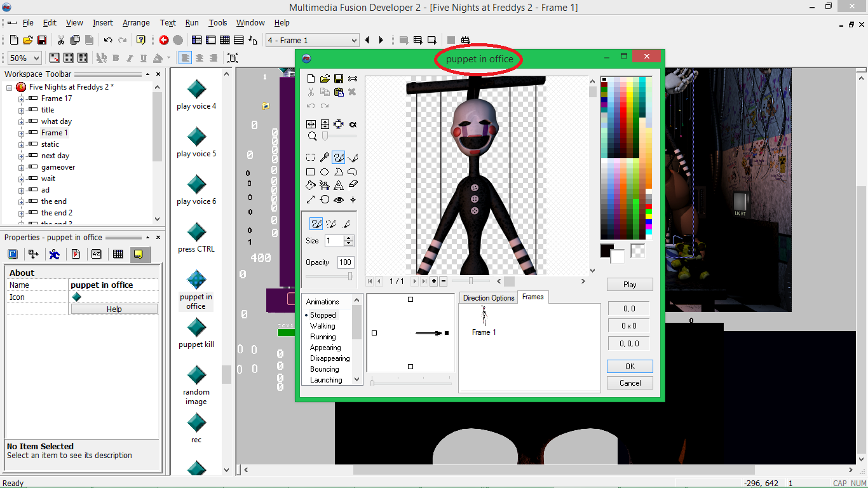Image resolution: width=868 pixels, height=488 pixels.
Task: Click the brush Size input field
Action: click(x=334, y=241)
